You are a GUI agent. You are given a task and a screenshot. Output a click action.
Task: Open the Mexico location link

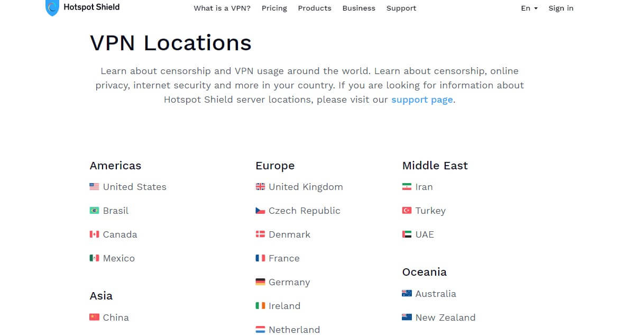[x=119, y=258]
